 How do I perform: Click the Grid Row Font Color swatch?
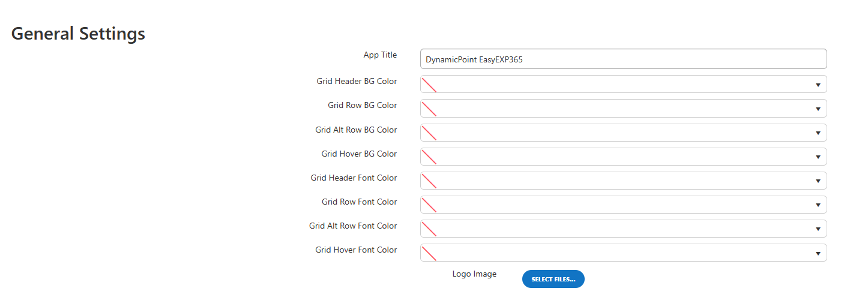(x=429, y=205)
